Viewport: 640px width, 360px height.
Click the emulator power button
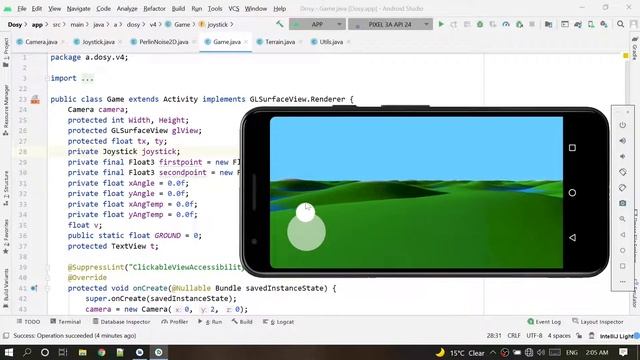coord(622,125)
